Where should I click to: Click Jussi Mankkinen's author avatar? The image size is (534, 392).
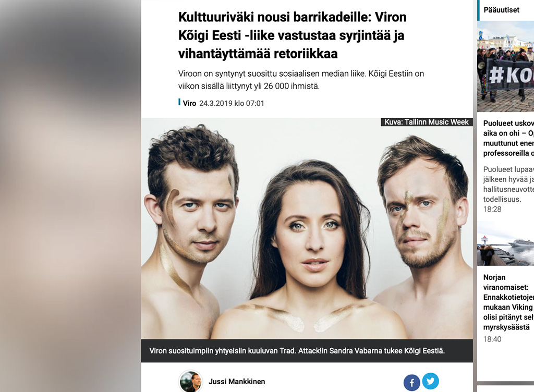point(191,382)
